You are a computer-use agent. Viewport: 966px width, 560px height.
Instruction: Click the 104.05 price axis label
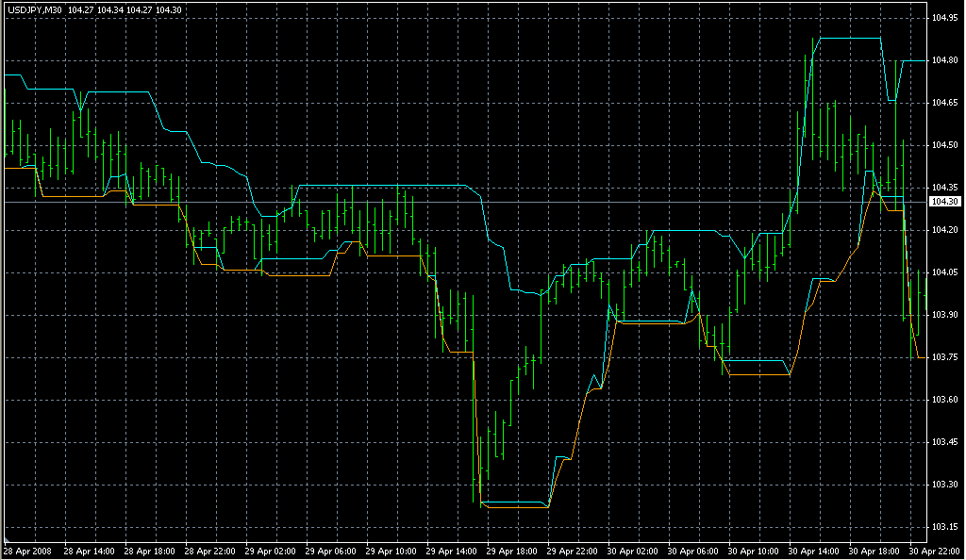(944, 272)
